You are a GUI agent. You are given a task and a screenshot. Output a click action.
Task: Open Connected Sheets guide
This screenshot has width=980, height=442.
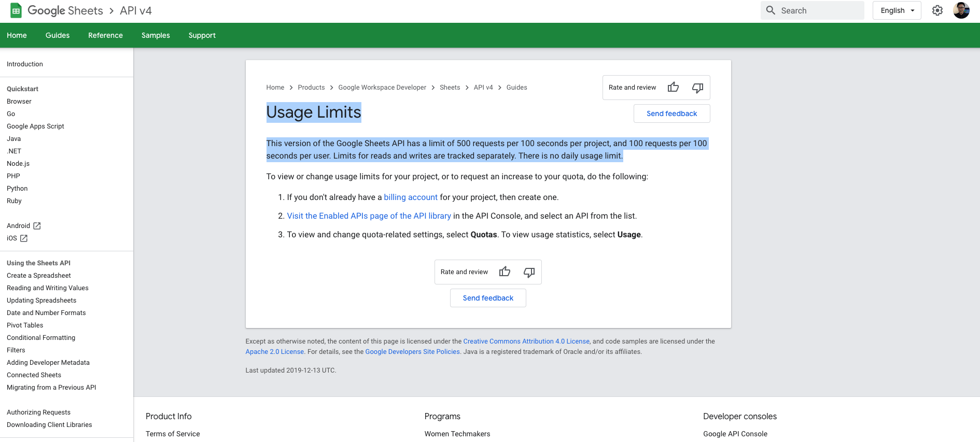(x=34, y=375)
